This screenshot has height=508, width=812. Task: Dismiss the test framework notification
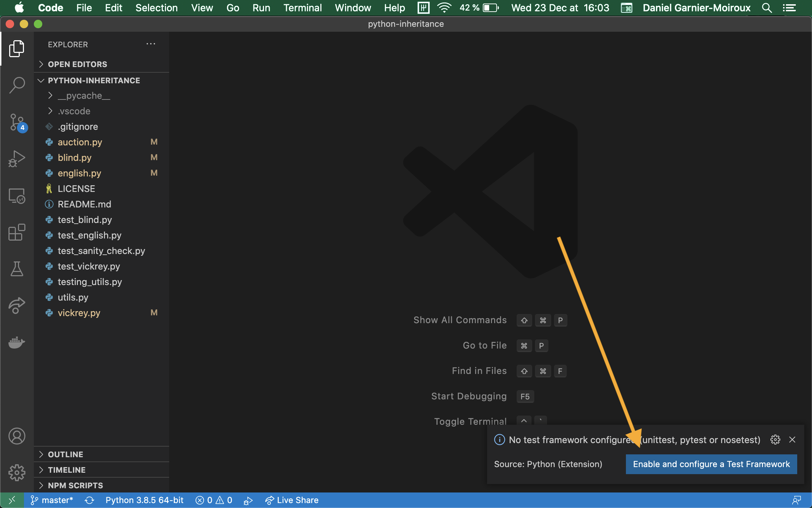tap(792, 440)
